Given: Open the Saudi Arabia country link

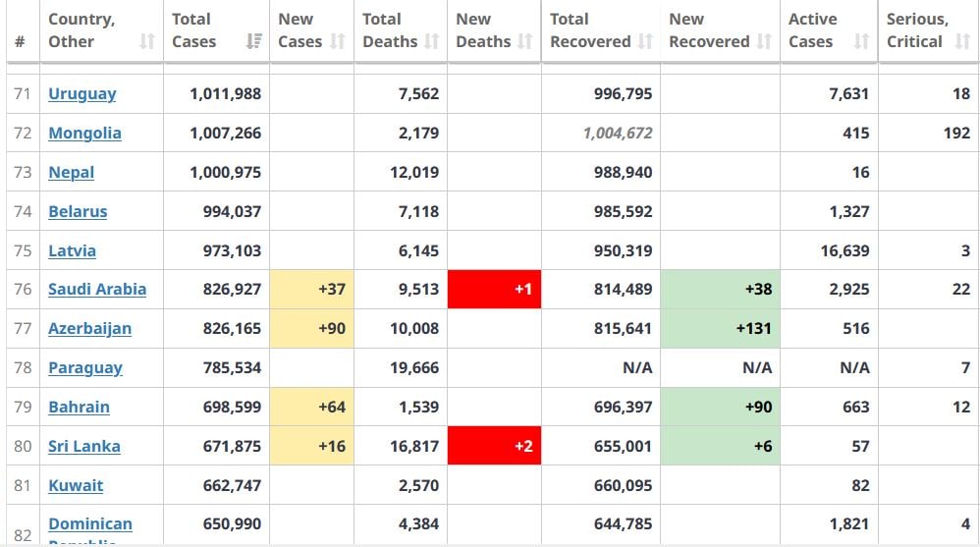Looking at the screenshot, I should point(97,290).
